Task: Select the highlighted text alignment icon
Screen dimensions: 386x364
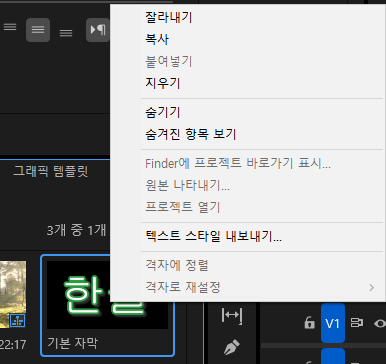Action: click(38, 30)
